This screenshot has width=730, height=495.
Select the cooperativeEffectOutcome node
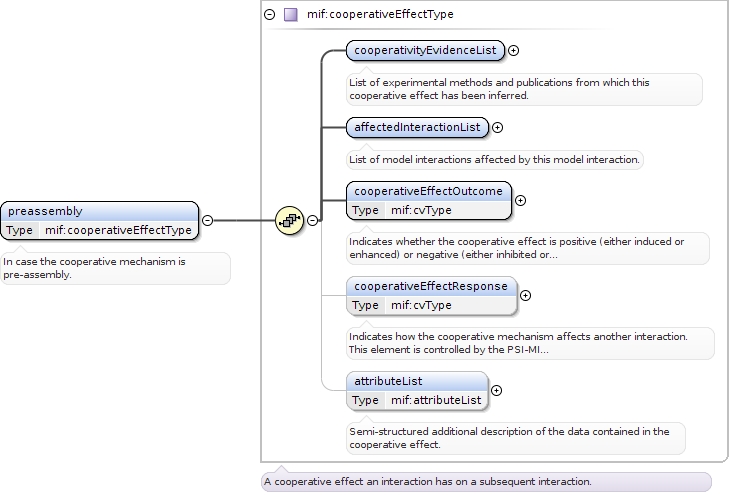[x=429, y=191]
